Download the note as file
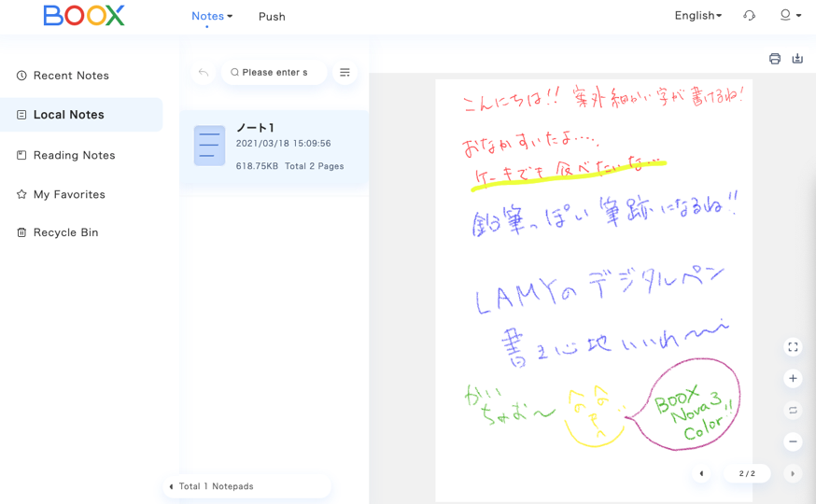 [x=797, y=59]
